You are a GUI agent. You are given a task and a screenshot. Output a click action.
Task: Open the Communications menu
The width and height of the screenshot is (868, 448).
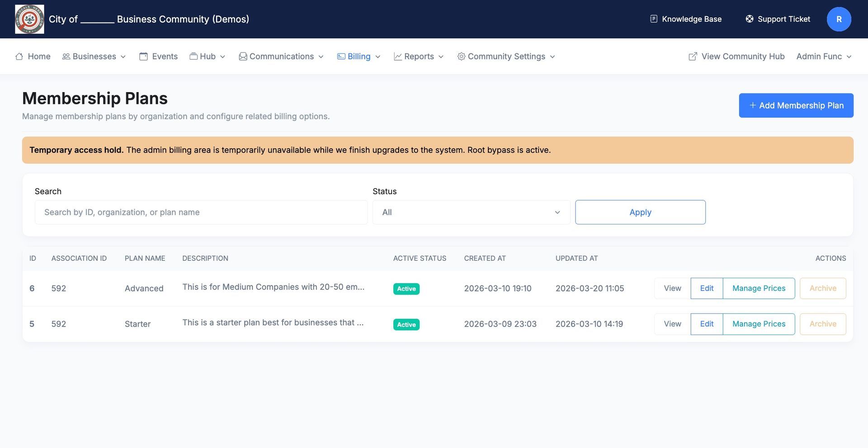[281, 56]
